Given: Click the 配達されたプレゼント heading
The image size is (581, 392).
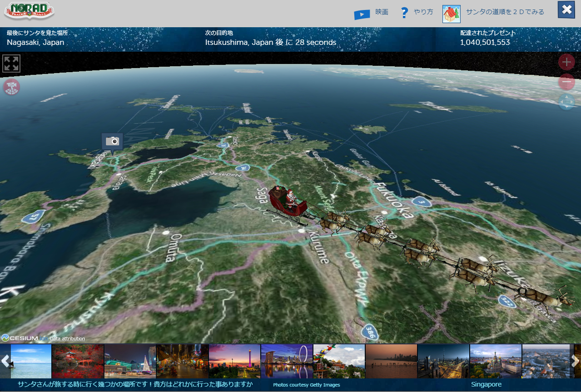Looking at the screenshot, I should (x=488, y=33).
